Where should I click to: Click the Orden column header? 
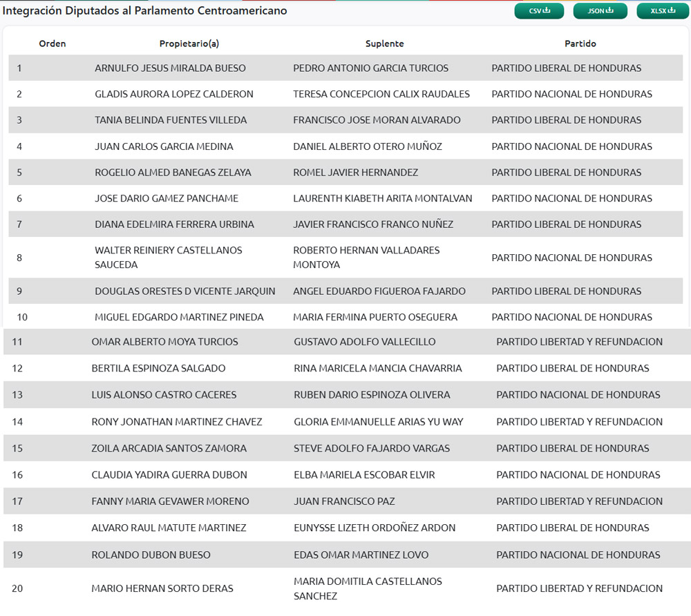coord(53,44)
